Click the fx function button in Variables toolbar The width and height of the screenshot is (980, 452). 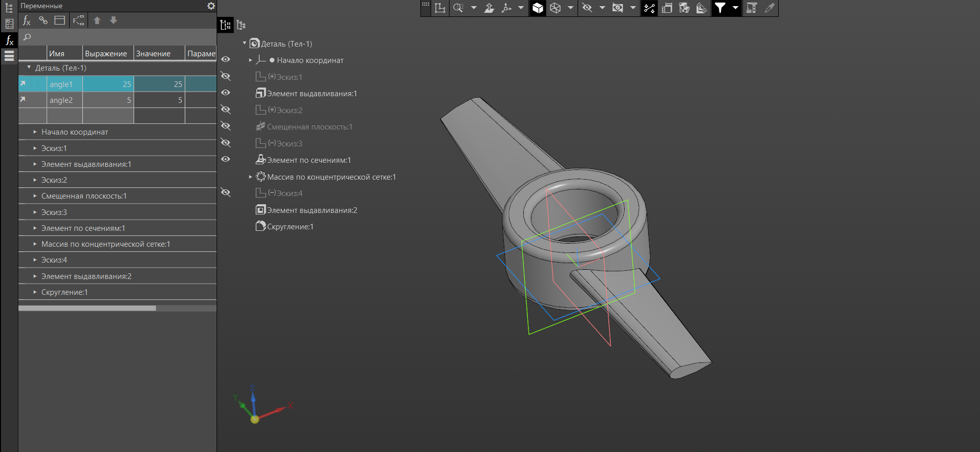pos(27,20)
